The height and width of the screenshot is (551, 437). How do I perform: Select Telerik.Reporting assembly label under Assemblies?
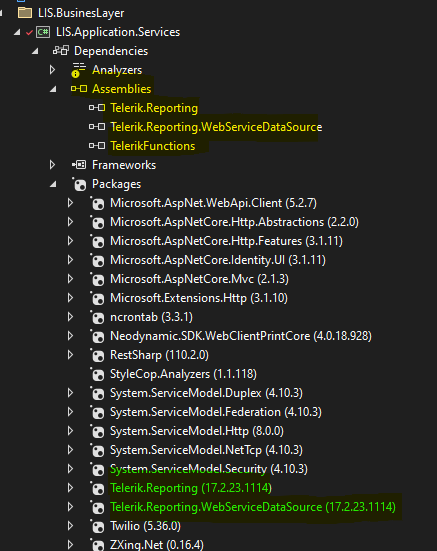(x=154, y=108)
